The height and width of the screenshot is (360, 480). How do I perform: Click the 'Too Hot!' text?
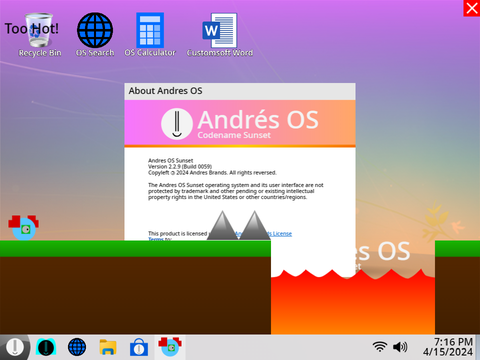point(32,29)
